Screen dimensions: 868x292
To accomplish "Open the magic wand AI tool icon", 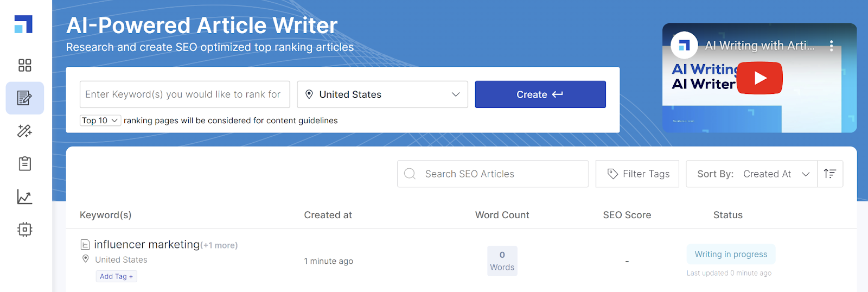I will [25, 131].
